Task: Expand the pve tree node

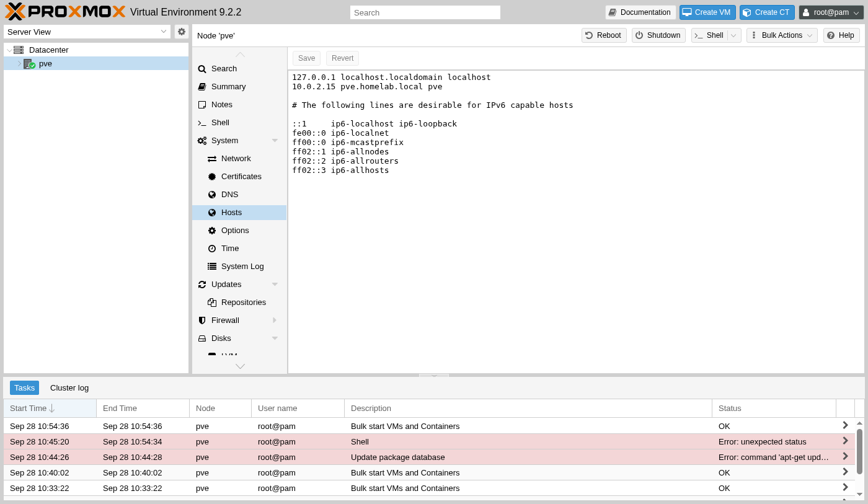Action: 19,63
